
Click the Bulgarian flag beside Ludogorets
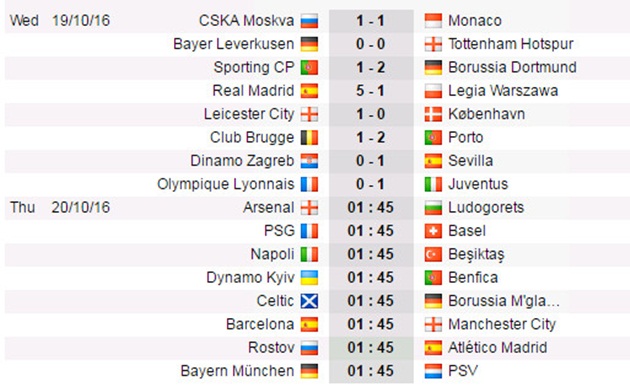coord(433,208)
